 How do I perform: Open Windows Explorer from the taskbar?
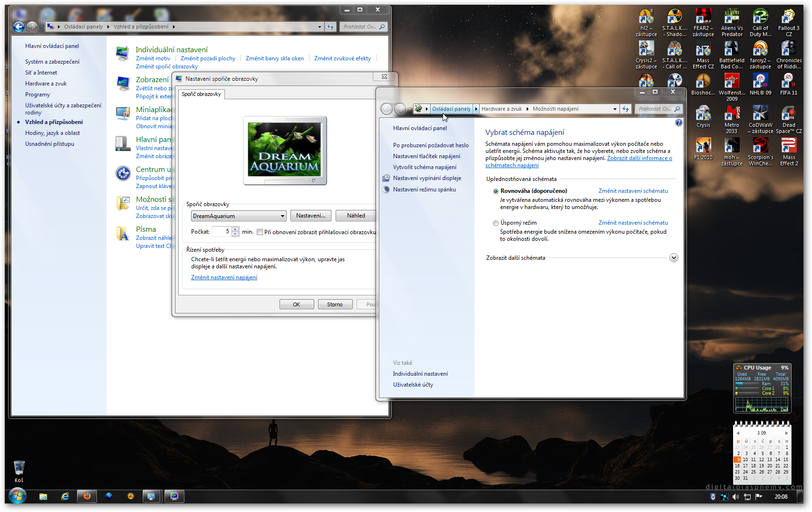pyautogui.click(x=43, y=496)
